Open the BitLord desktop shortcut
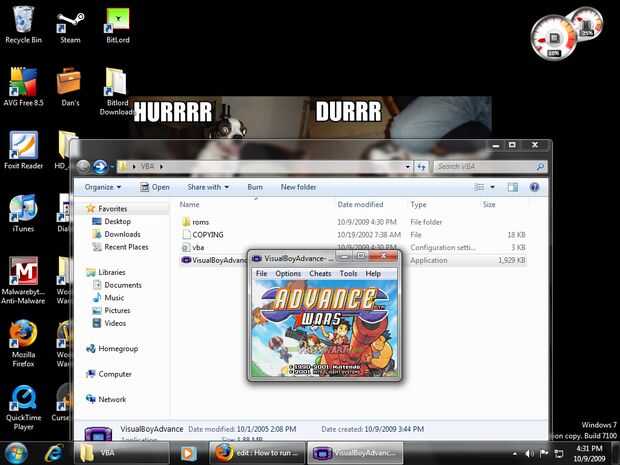 117,25
